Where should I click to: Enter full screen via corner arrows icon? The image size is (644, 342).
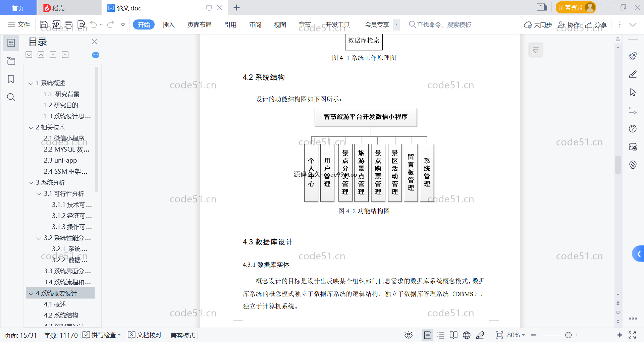[632, 335]
